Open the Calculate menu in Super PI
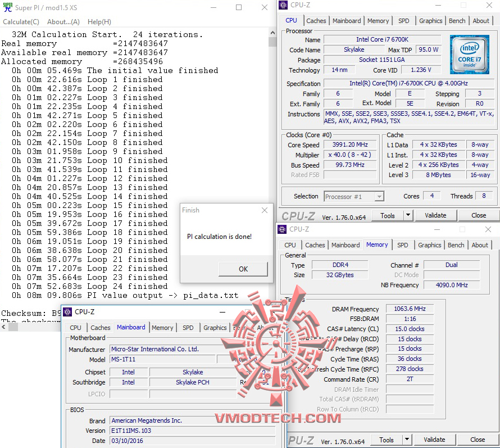The width and height of the screenshot is (500, 448). click(21, 21)
